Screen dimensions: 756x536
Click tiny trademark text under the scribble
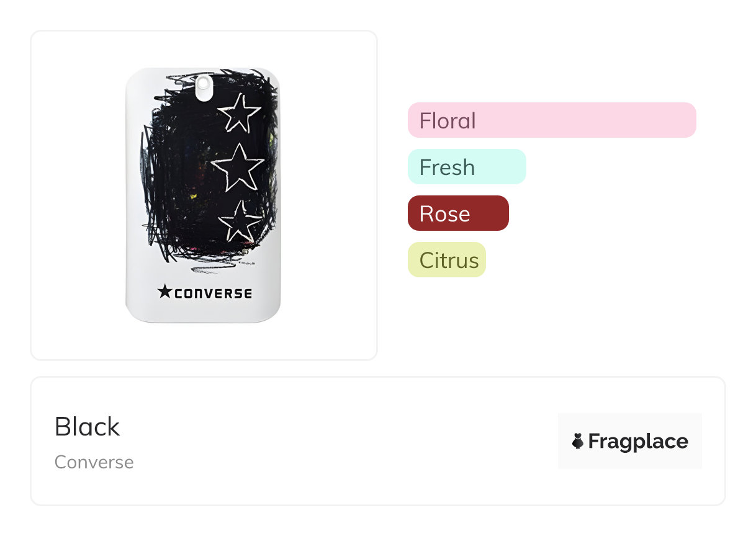click(x=247, y=263)
